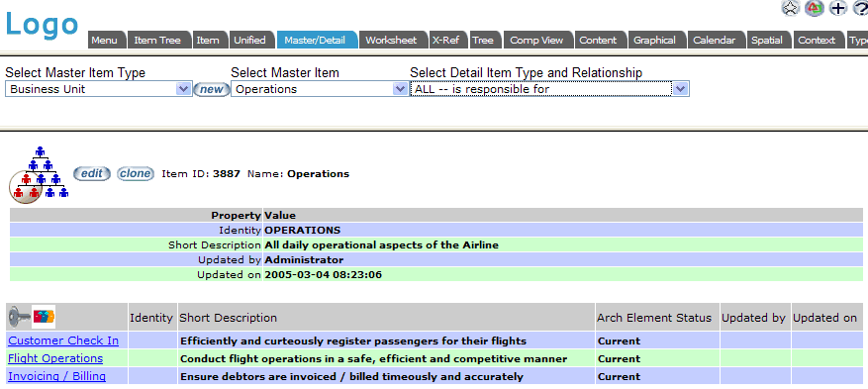Click the new button beside item type
This screenshot has height=389, width=868.
click(x=211, y=89)
